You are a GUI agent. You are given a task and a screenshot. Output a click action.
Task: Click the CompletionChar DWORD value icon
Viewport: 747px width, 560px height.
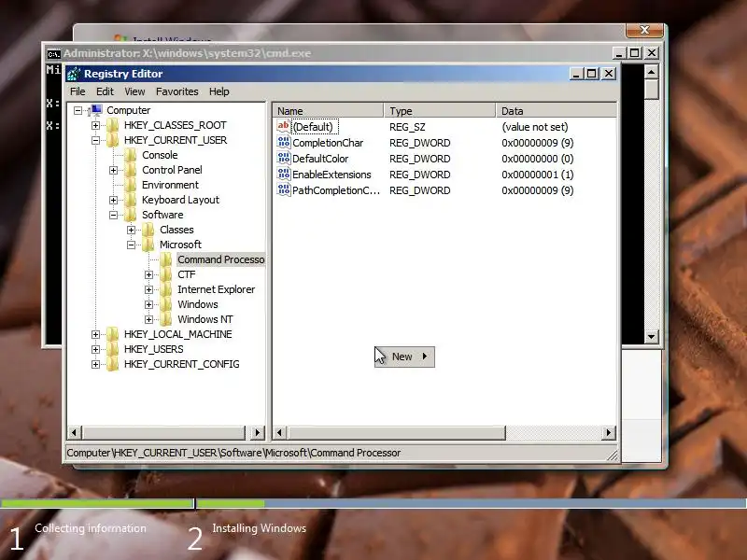[x=284, y=143]
